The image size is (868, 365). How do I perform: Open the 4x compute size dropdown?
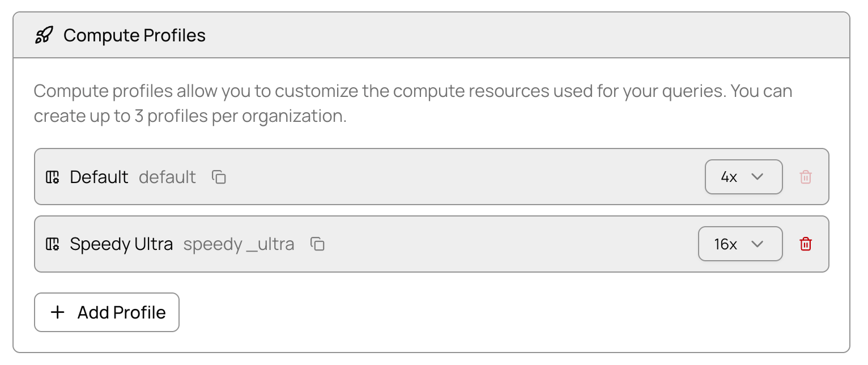743,177
